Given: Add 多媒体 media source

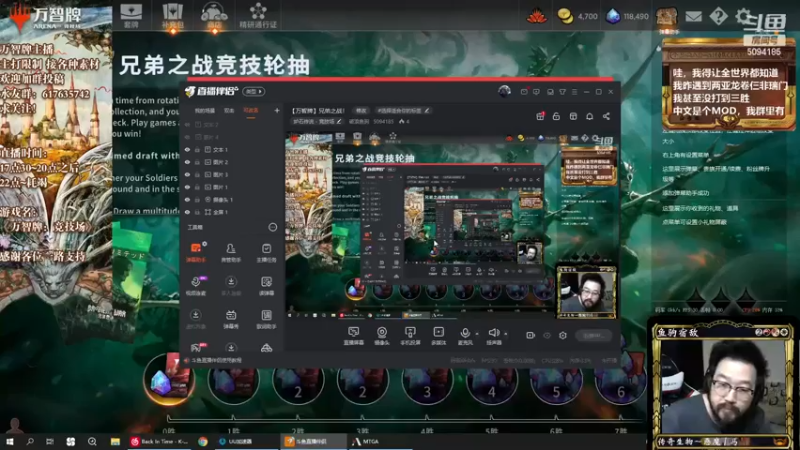Looking at the screenshot, I should point(438,336).
